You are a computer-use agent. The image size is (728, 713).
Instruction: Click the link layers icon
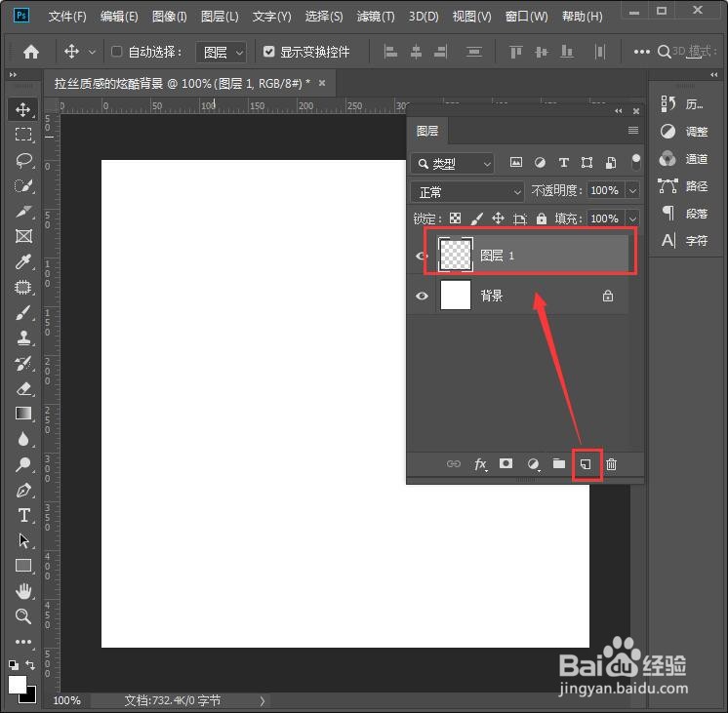pyautogui.click(x=454, y=463)
